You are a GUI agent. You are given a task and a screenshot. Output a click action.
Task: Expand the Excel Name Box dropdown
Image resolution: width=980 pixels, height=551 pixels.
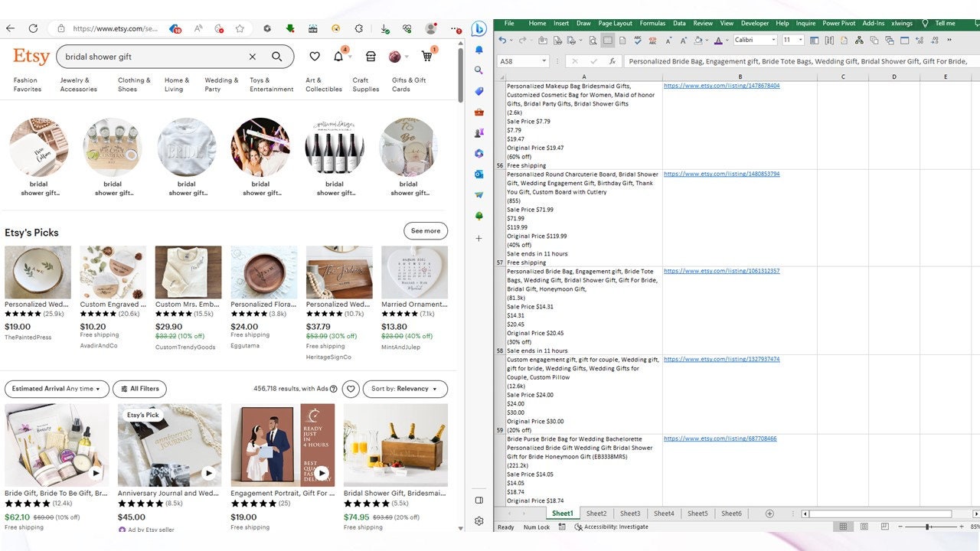click(544, 61)
